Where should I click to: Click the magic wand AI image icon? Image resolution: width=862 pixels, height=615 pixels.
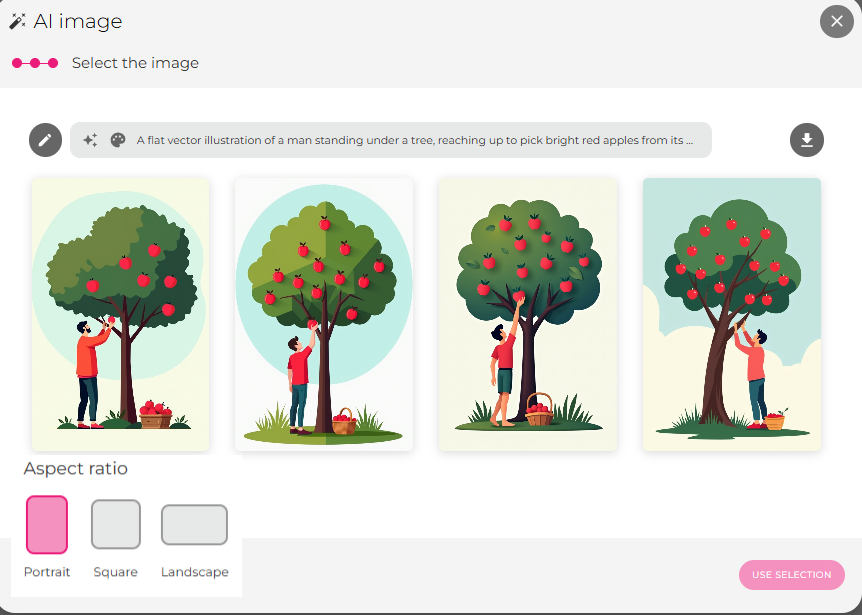tap(18, 21)
